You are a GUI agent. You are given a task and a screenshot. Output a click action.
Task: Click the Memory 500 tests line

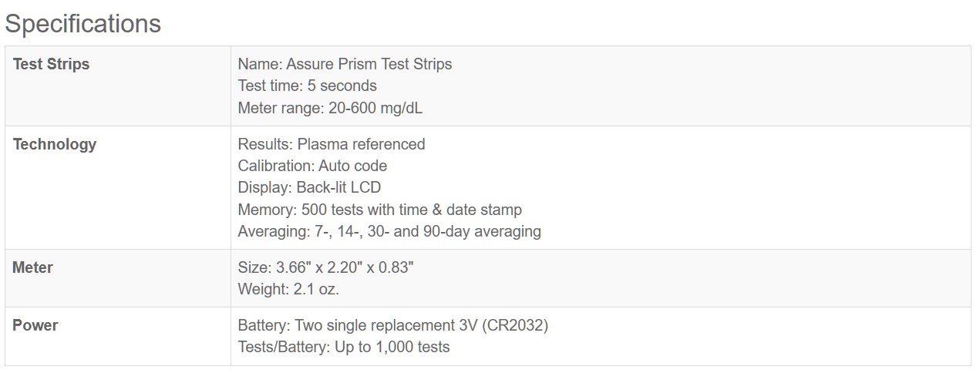pyautogui.click(x=379, y=210)
